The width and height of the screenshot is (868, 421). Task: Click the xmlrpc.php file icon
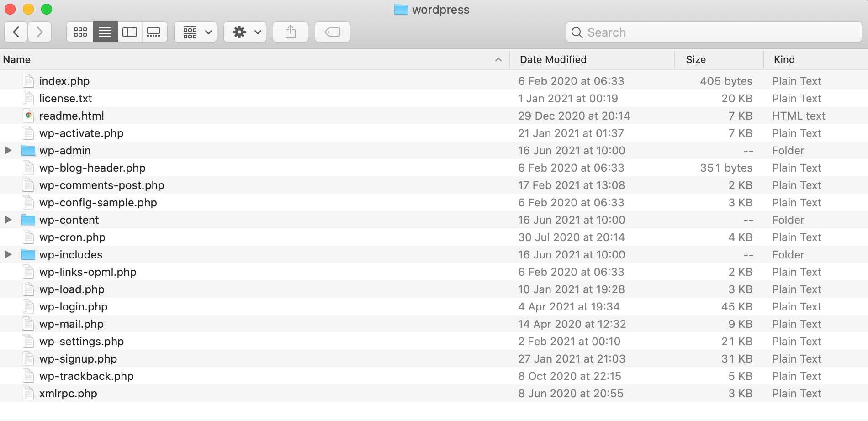28,393
